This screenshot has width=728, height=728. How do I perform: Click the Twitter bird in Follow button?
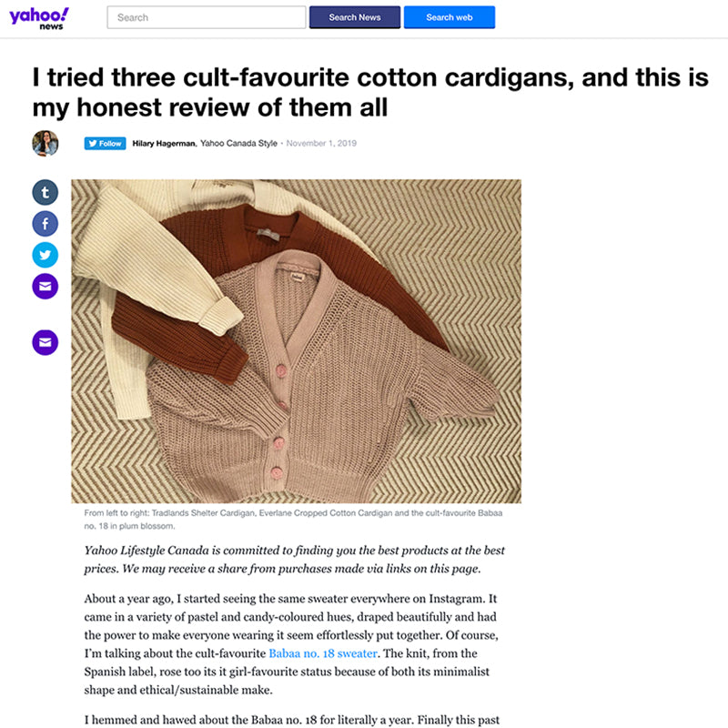pos(92,144)
